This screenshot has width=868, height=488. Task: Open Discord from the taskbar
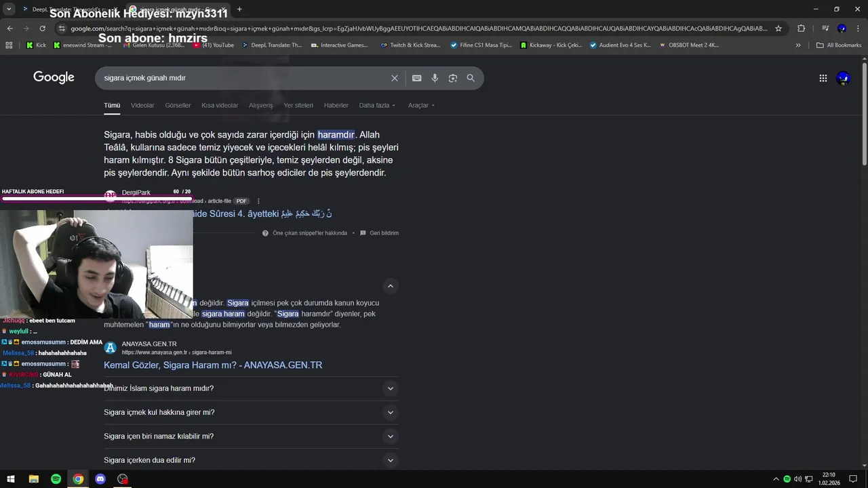coord(100,479)
